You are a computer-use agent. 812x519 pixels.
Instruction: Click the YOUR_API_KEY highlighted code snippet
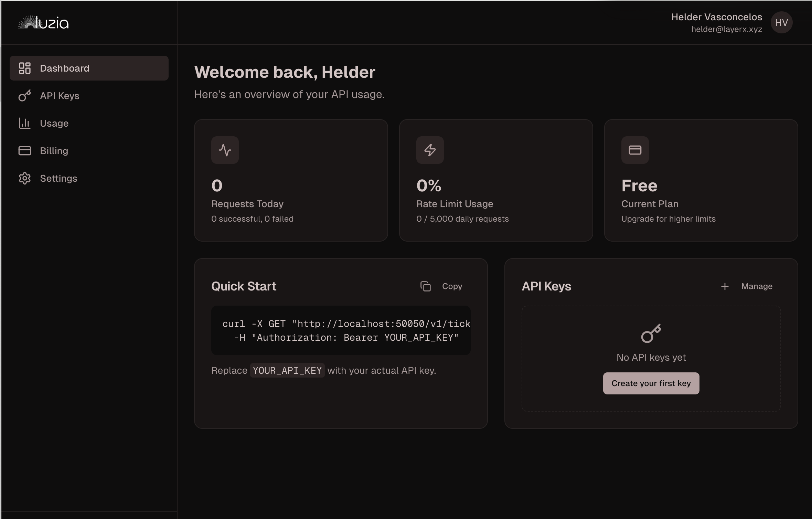point(287,370)
